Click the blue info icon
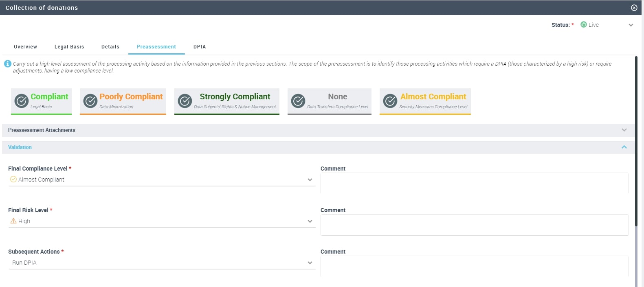 pos(7,64)
